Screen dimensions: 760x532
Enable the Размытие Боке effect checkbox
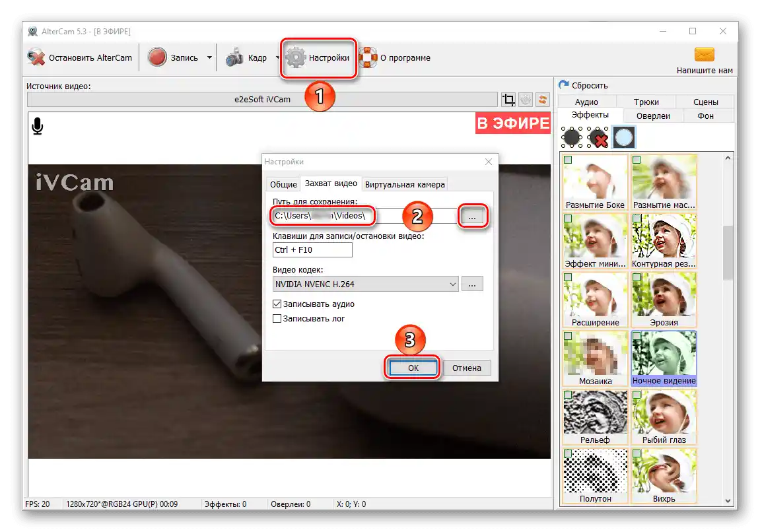pos(568,160)
